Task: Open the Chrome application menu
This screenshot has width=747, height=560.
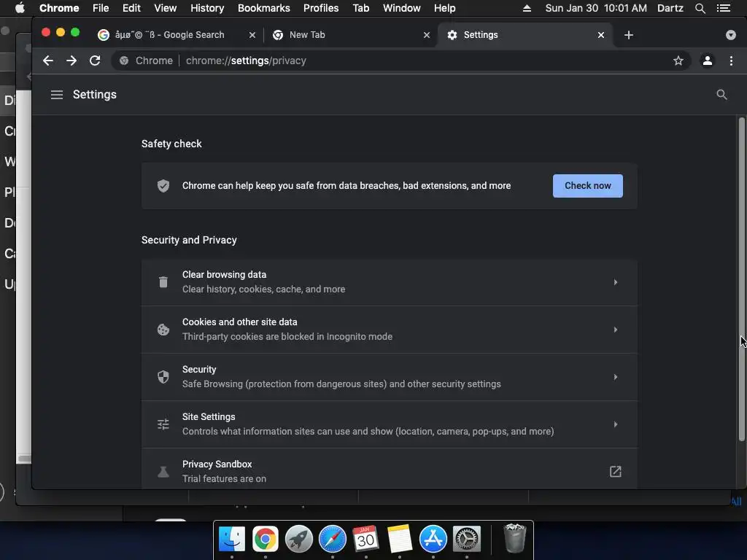Action: 59,8
